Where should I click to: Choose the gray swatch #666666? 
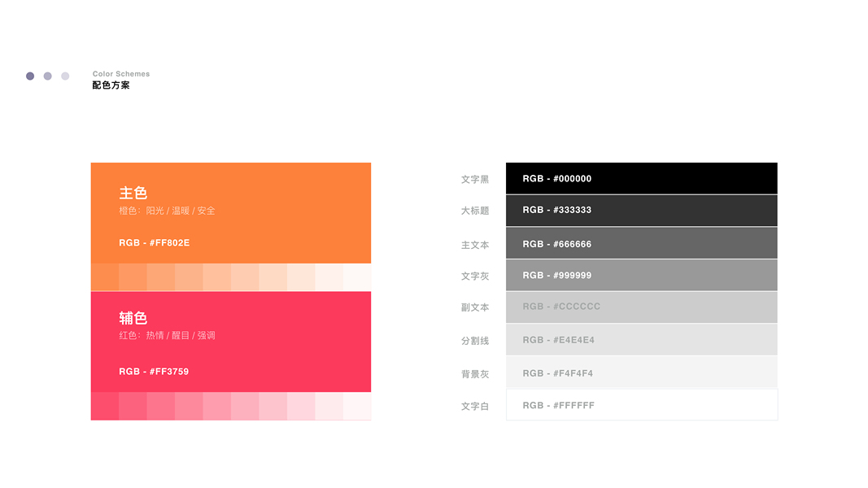click(641, 243)
